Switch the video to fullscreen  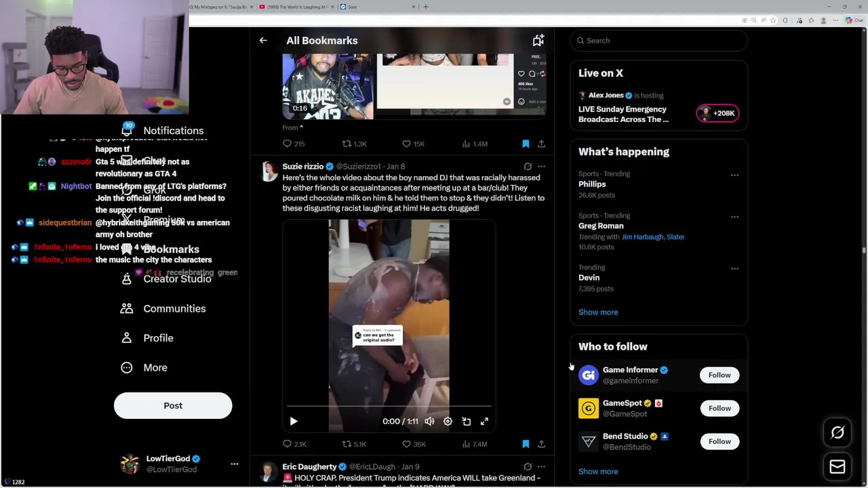(x=484, y=422)
